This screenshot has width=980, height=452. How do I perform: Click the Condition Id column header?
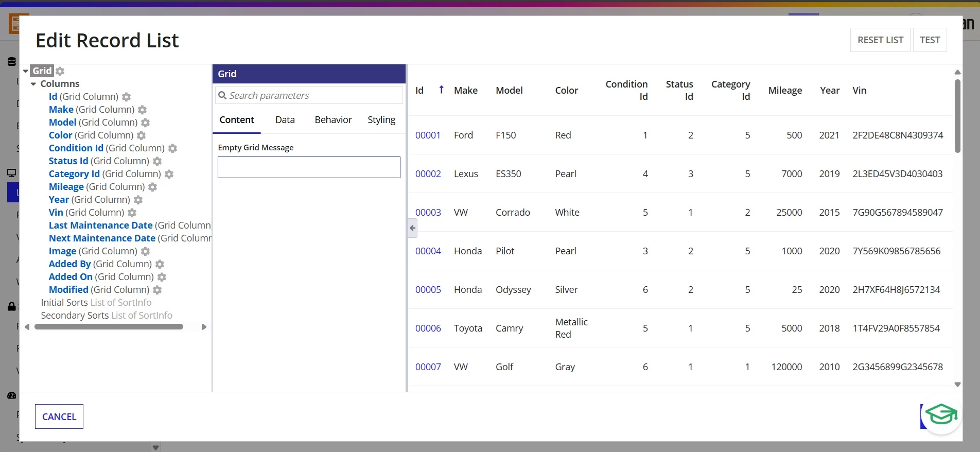[626, 91]
